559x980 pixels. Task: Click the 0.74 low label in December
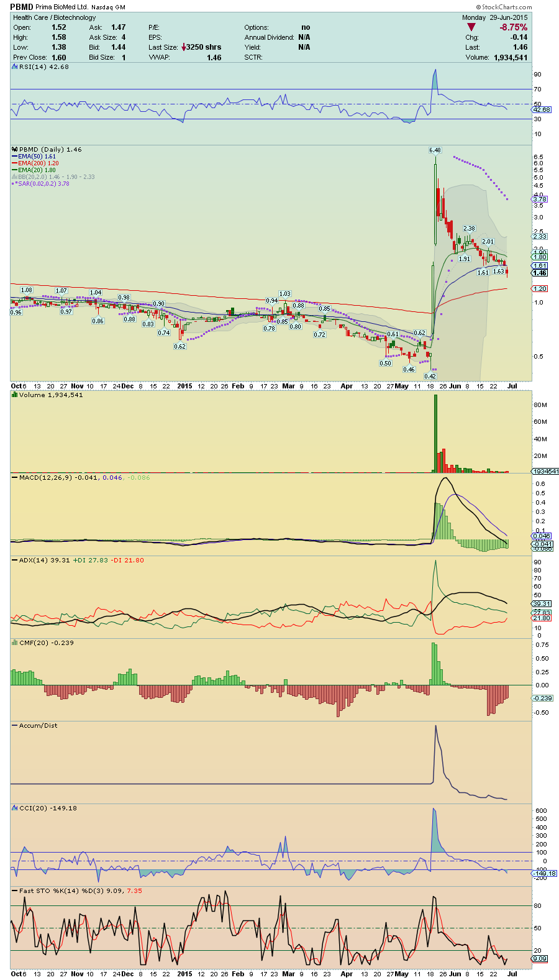point(164,332)
